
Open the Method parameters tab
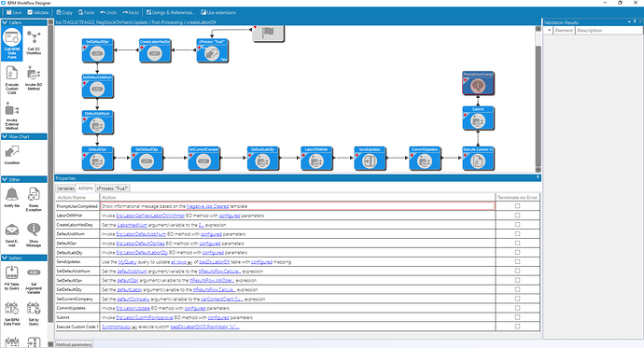pyautogui.click(x=74, y=344)
